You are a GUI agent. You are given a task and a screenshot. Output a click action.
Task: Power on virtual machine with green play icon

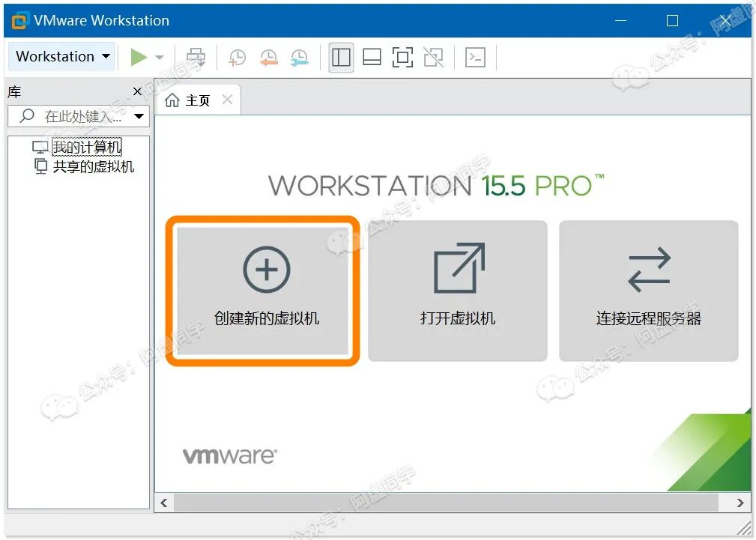click(x=139, y=57)
